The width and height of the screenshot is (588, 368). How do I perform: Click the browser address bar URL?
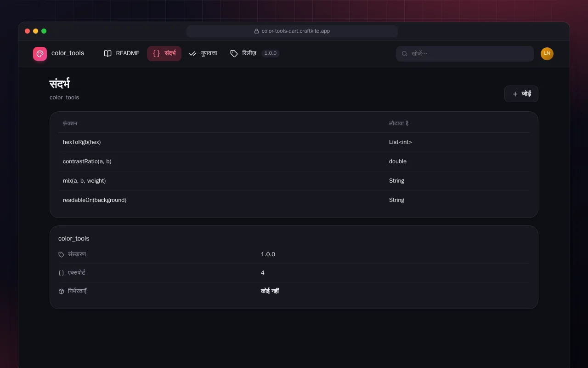292,31
